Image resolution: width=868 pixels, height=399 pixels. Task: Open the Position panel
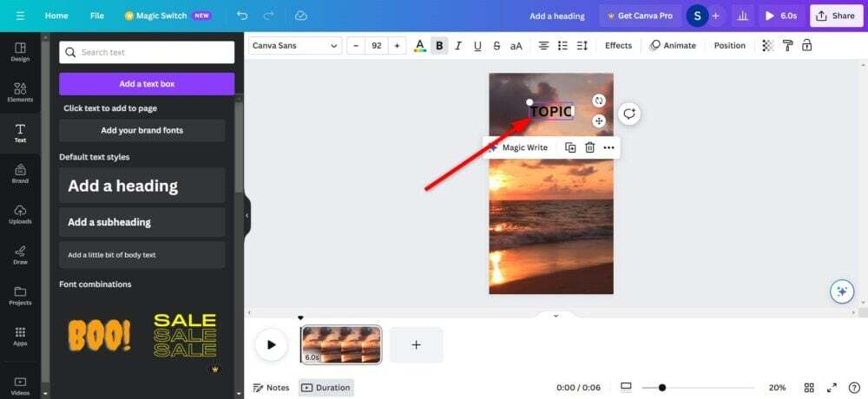pos(730,45)
